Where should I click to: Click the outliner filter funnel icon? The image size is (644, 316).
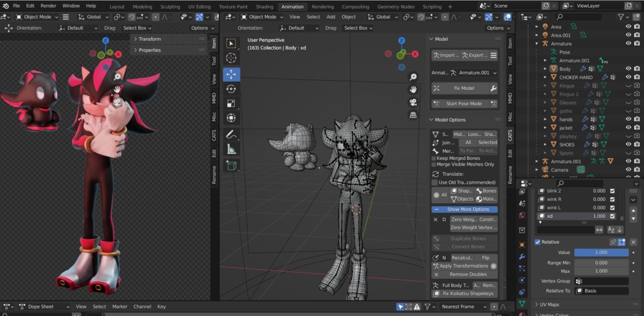point(621,17)
